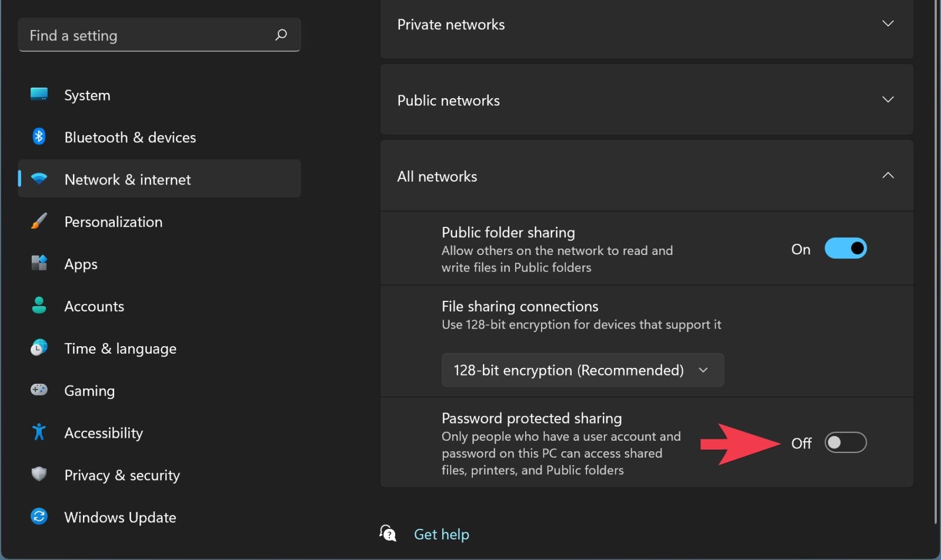Click the File sharing connections title
941x560 pixels.
click(x=520, y=306)
